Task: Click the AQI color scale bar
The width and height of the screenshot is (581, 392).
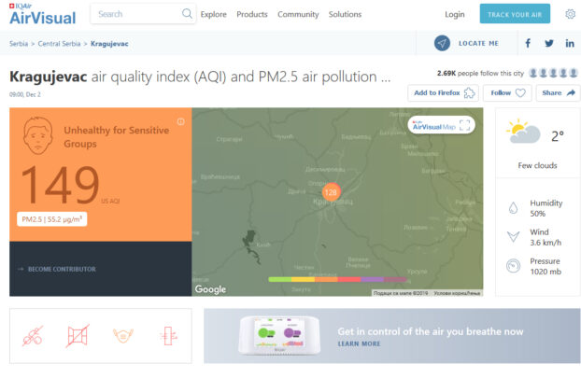Action: pos(336,279)
